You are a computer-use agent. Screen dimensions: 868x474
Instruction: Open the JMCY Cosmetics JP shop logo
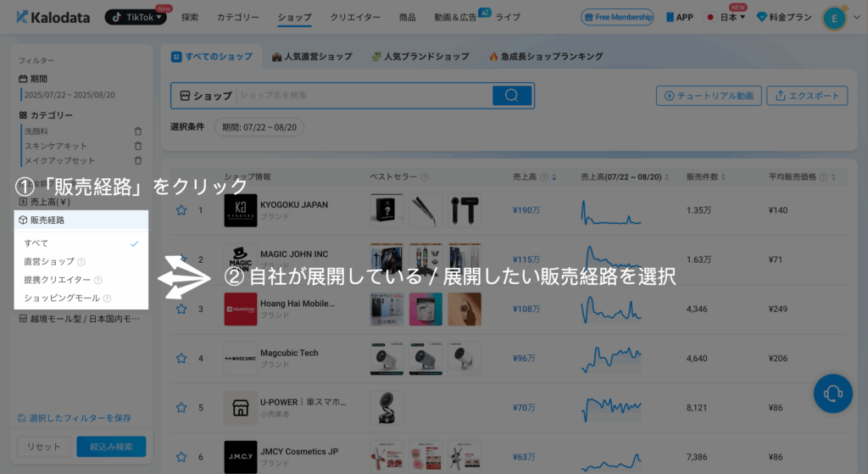click(240, 457)
